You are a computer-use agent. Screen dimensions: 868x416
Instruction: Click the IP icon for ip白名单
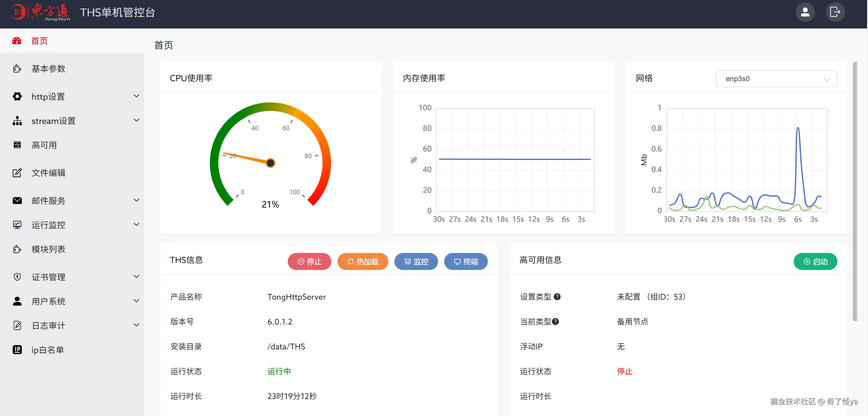[x=17, y=350]
